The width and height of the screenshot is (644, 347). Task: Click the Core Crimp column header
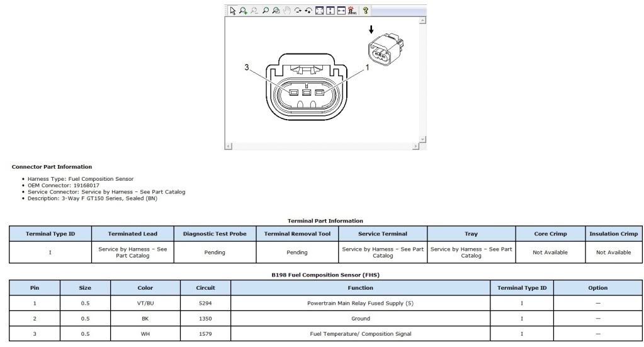550,234
